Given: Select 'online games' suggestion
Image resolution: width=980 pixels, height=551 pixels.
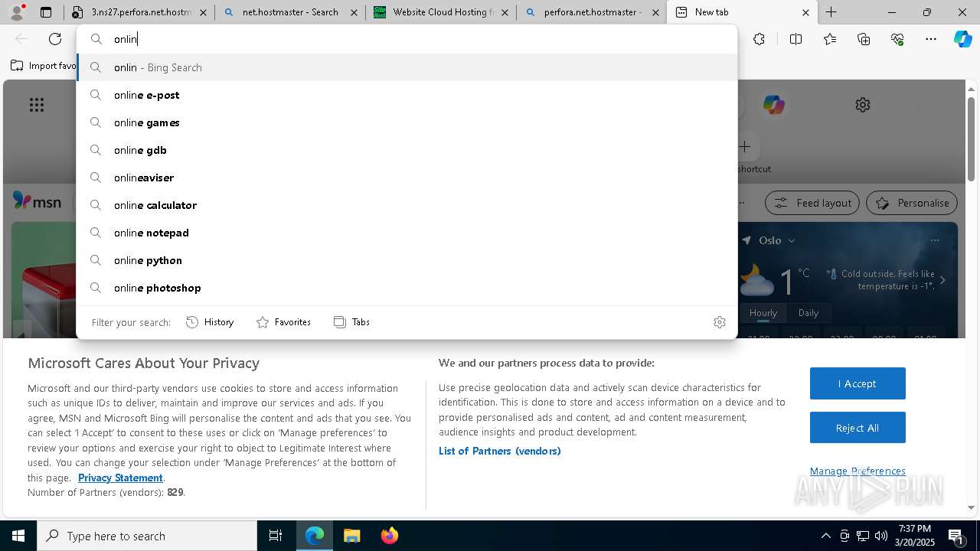Looking at the screenshot, I should 407,122.
